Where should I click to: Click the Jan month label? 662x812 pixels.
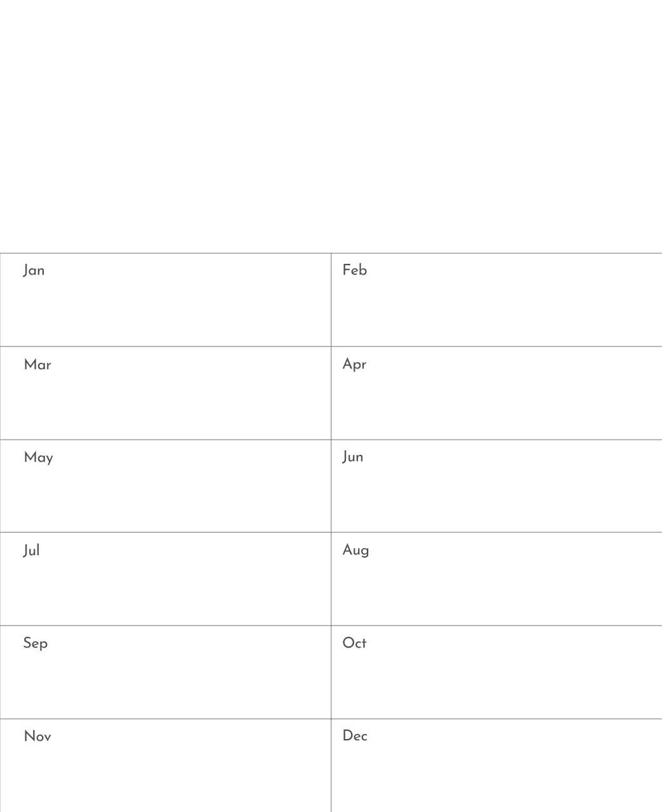pyautogui.click(x=34, y=270)
